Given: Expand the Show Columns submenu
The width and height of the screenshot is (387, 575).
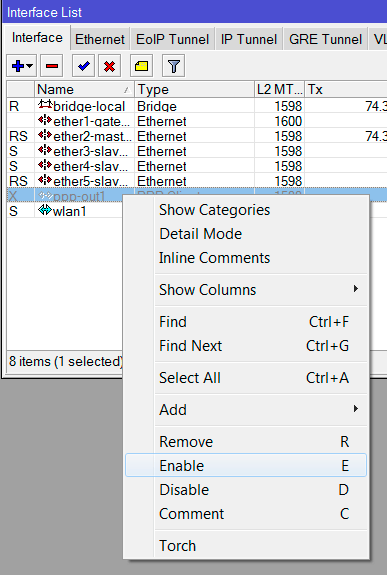Looking at the screenshot, I should (246, 290).
